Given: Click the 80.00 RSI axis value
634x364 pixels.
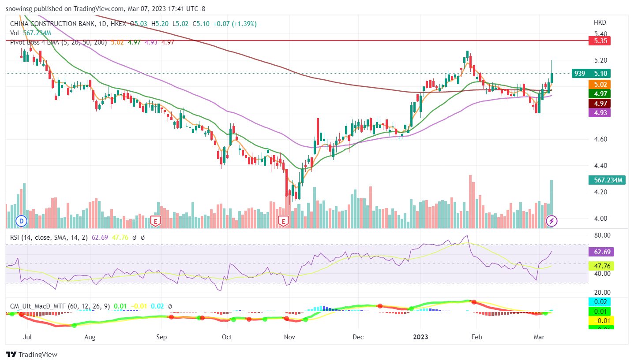Looking at the screenshot, I should [602, 235].
